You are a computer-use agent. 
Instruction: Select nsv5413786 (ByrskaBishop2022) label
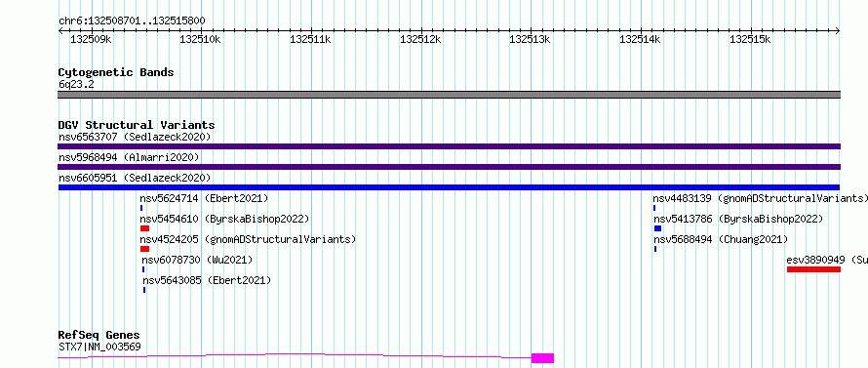pos(738,219)
